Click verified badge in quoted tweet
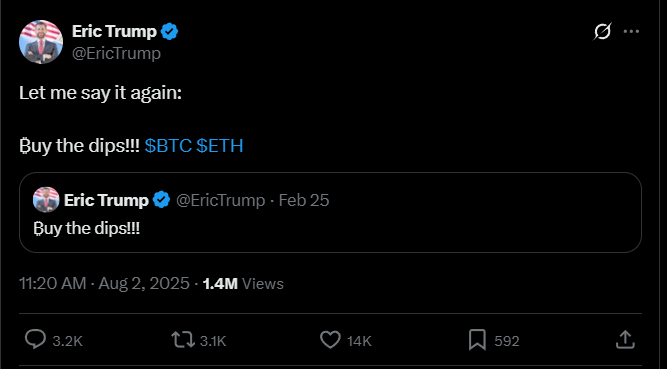Image resolution: width=667 pixels, height=369 pixels. click(162, 200)
